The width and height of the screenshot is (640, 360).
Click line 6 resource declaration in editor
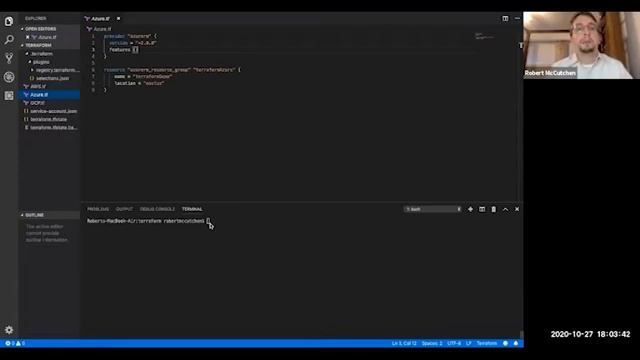point(172,69)
